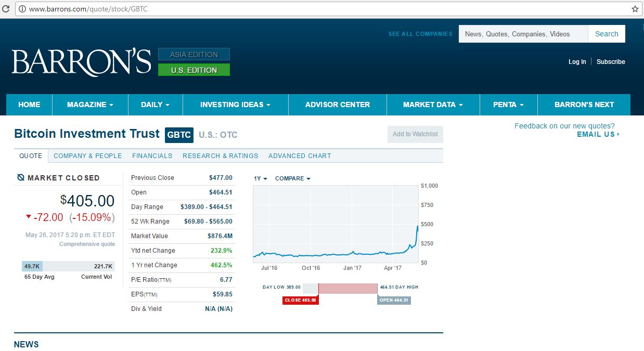Click the $405.00 current price

pos(87,201)
